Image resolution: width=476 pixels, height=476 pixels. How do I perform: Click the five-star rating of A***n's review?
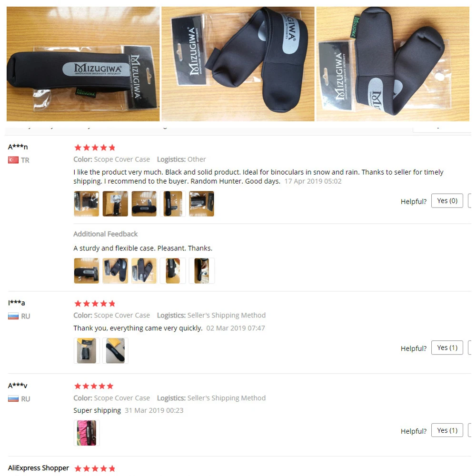(95, 148)
